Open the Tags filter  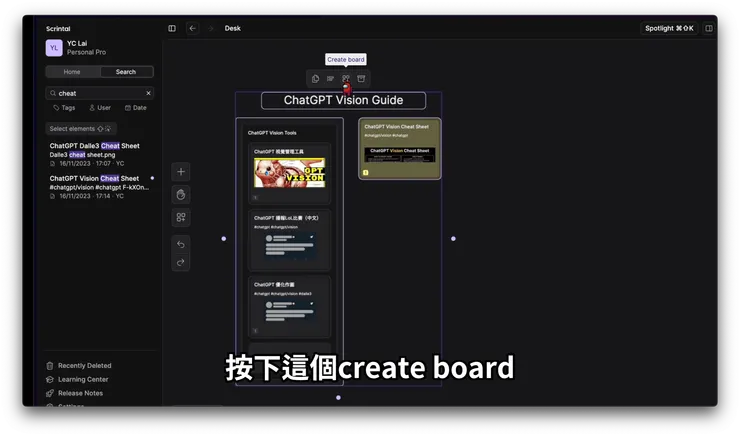point(64,108)
